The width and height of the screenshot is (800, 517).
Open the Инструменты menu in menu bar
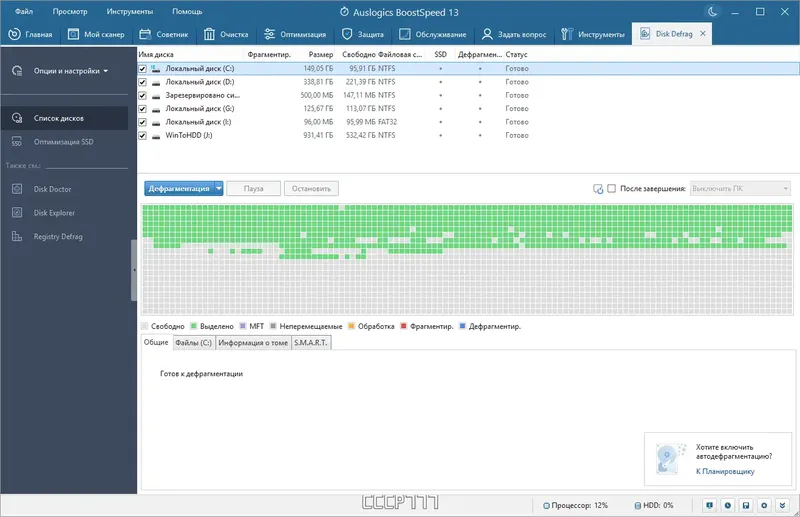(130, 11)
